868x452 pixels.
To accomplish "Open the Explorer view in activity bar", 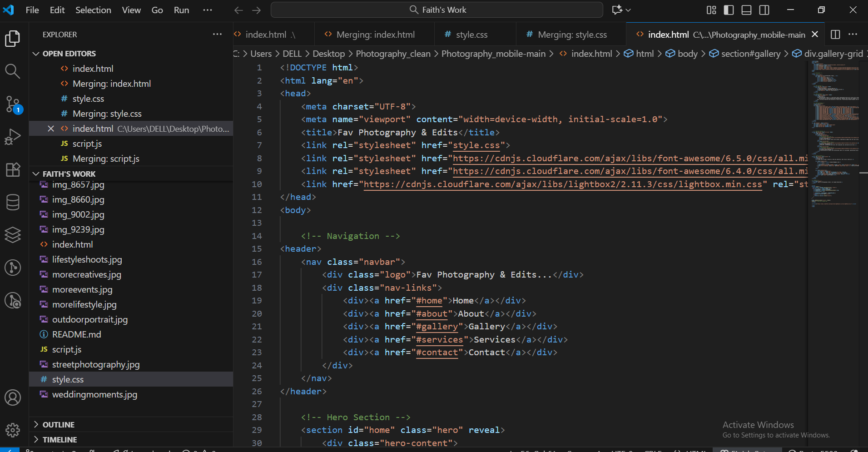I will pyautogui.click(x=13, y=39).
